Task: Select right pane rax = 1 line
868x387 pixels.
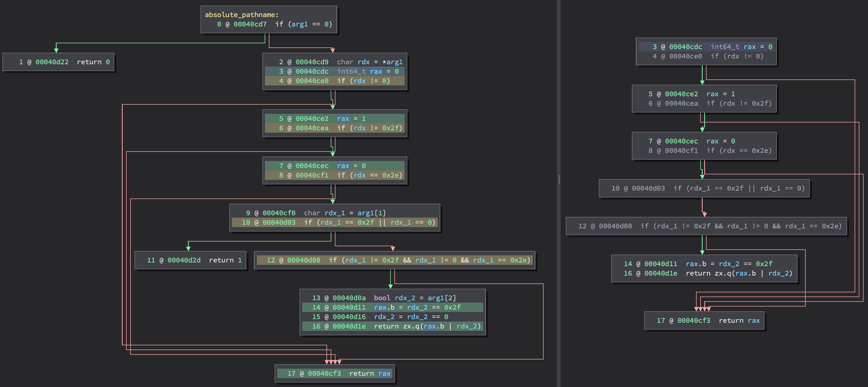Action: click(x=691, y=94)
